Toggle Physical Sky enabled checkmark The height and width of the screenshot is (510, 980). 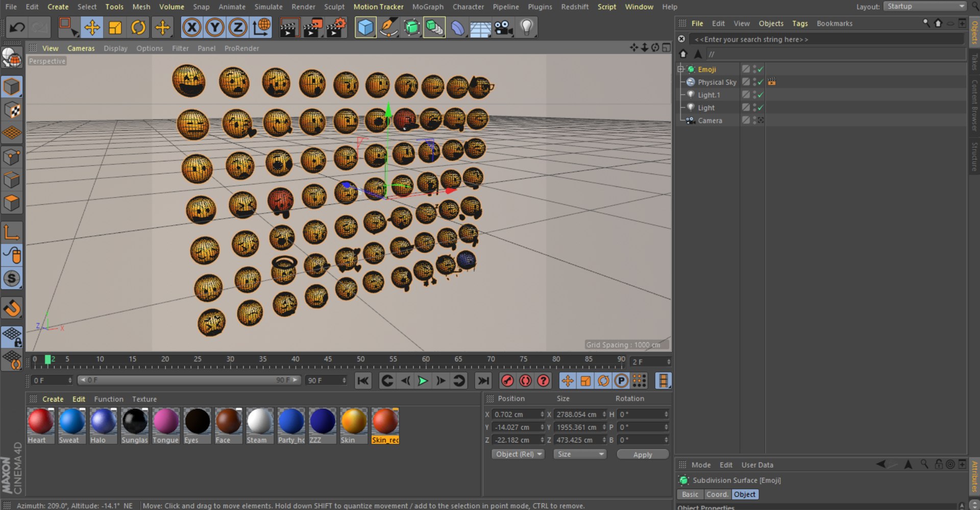(x=761, y=82)
